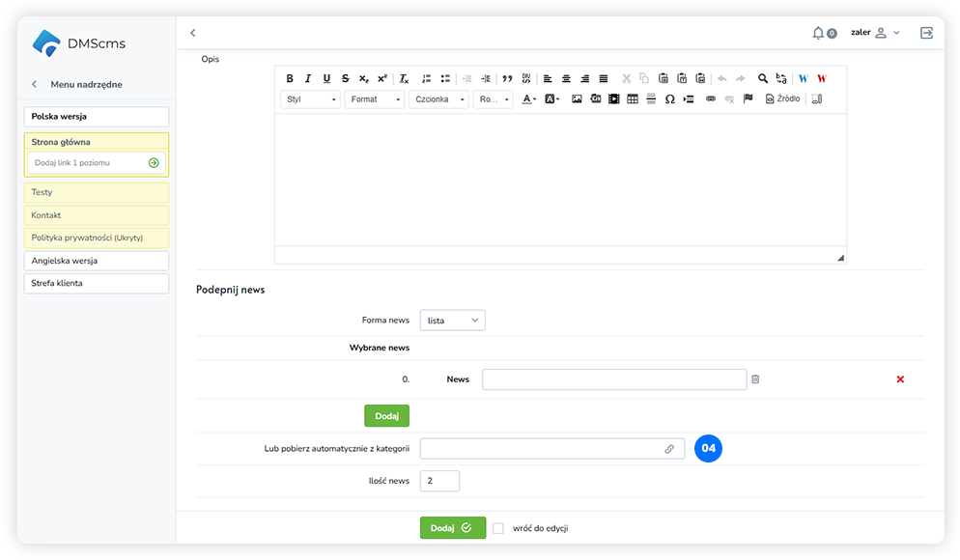Enable the 'wróć do edycji' checkbox
Viewport: 960px width, 560px height.
click(x=498, y=528)
